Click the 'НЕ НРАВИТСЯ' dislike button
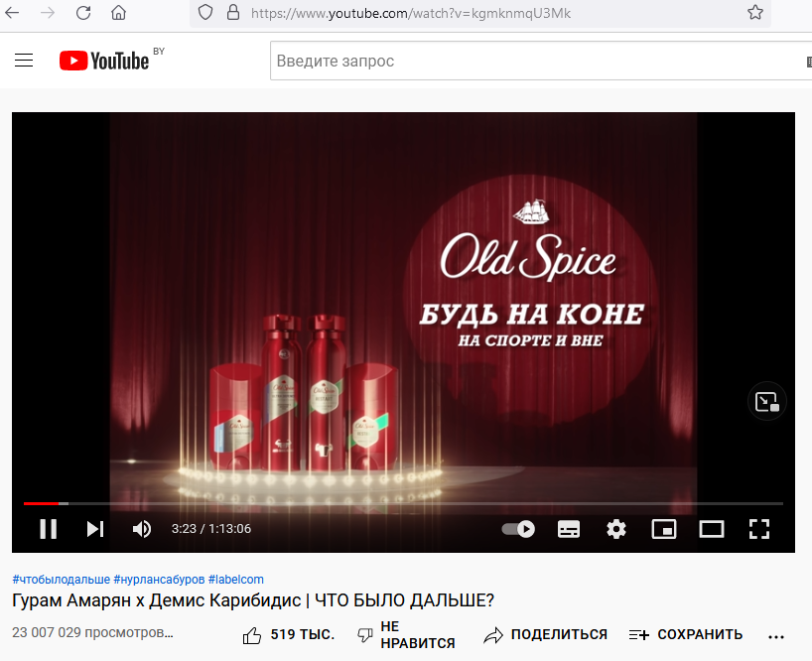 tap(406, 635)
